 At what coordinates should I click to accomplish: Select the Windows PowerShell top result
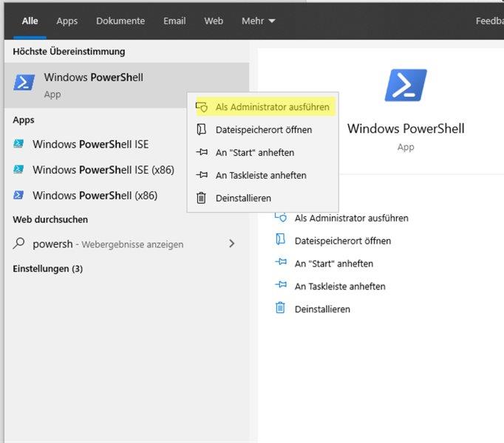(126, 85)
